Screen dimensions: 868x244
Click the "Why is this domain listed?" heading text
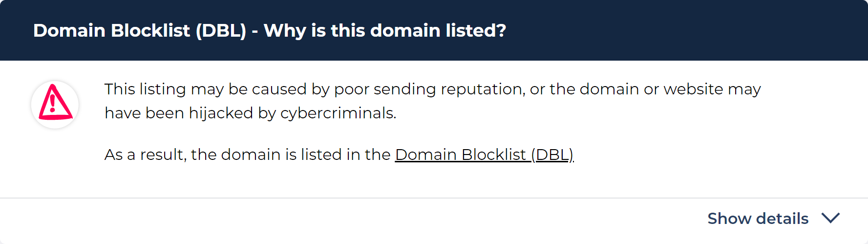pyautogui.click(x=385, y=31)
